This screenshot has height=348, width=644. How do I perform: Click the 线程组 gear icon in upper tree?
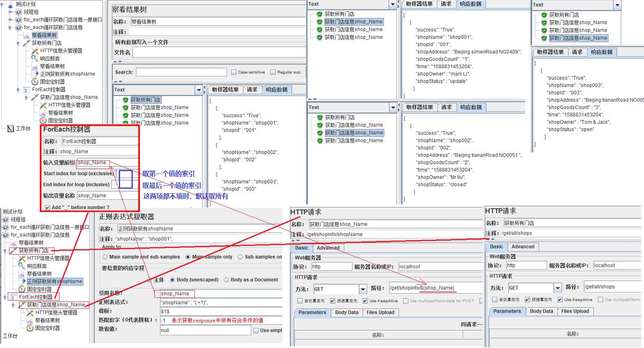click(19, 12)
